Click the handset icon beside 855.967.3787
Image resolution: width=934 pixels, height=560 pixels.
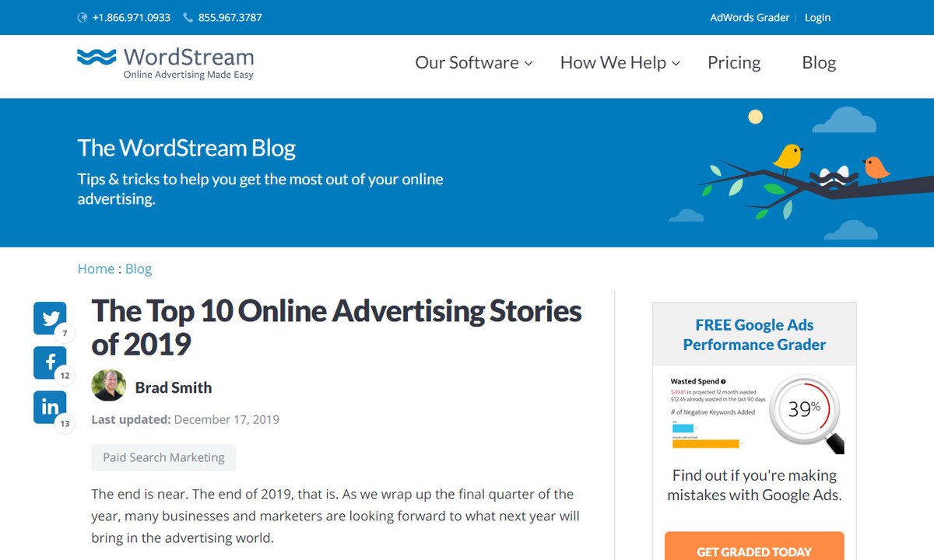pos(187,16)
